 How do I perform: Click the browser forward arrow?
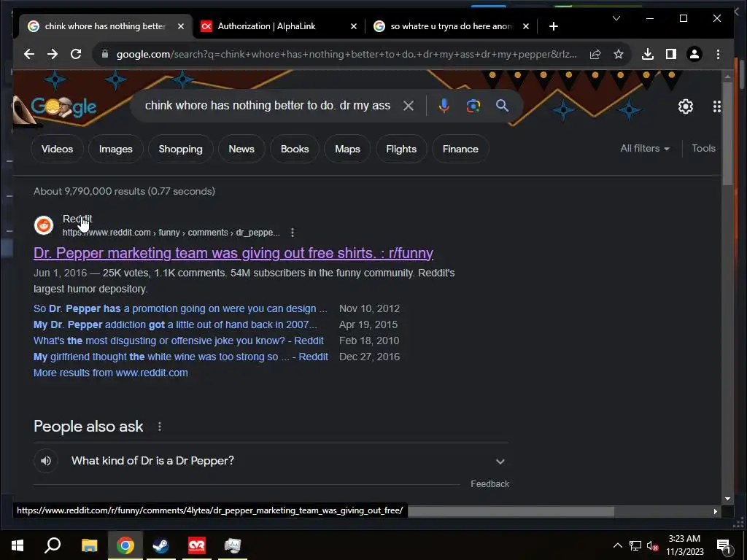click(53, 54)
